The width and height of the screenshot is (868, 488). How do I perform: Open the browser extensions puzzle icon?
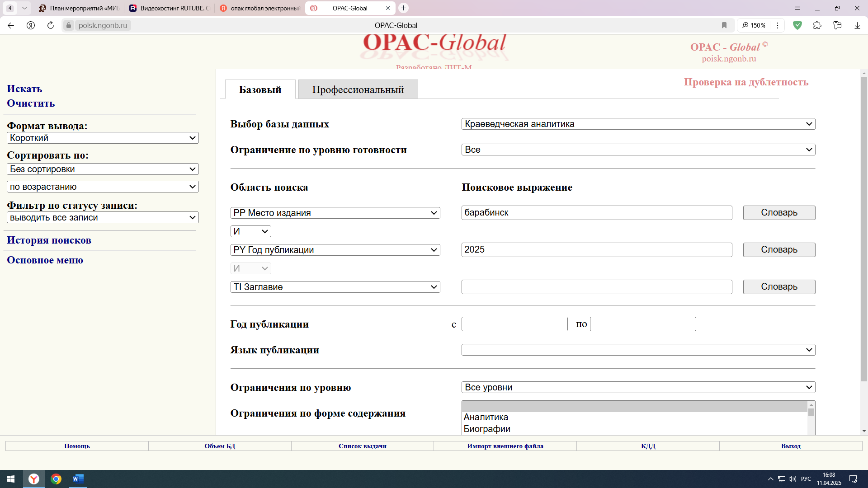point(817,25)
